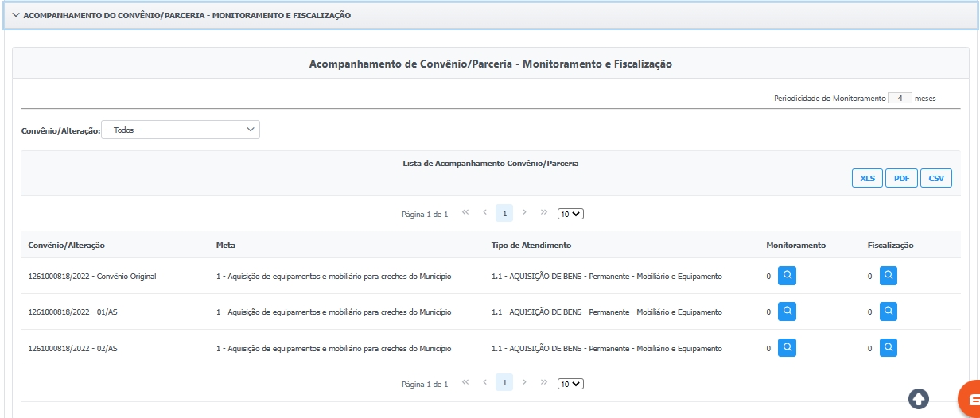Collapse the Acompanhamento do Convênio/Parceria section
This screenshot has width=980, height=418.
pos(16,15)
